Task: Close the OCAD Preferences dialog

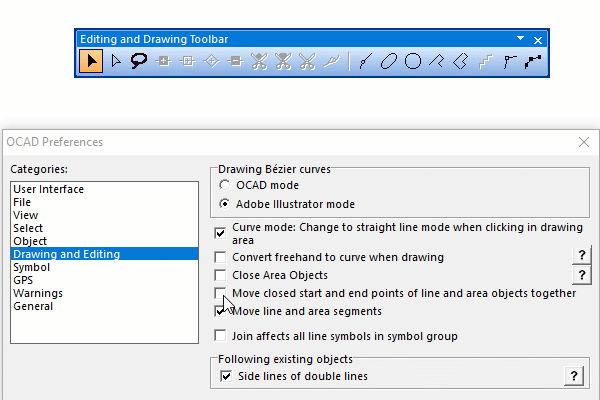Action: pos(584,142)
